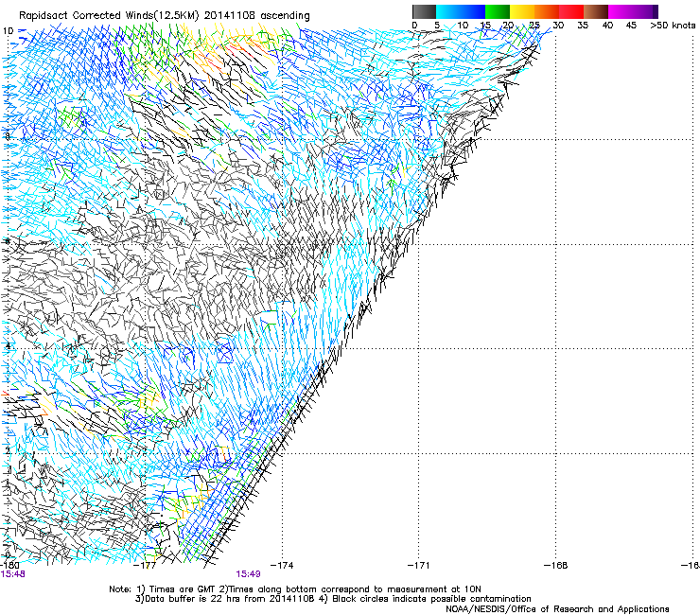Select the orange 25-30 knots color bar segment
Screen dimensions: 700x615
(x=546, y=11)
